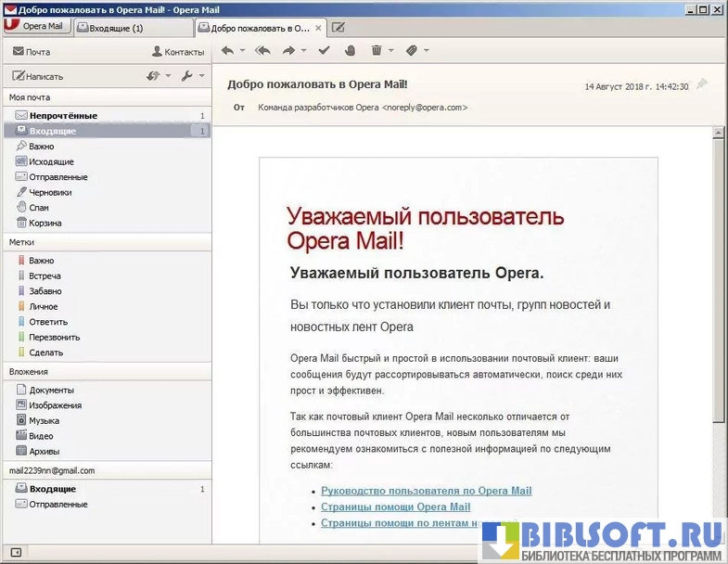The width and height of the screenshot is (728, 564).
Task: Select Непрочтённые folder in mail list
Action: pyautogui.click(x=63, y=116)
